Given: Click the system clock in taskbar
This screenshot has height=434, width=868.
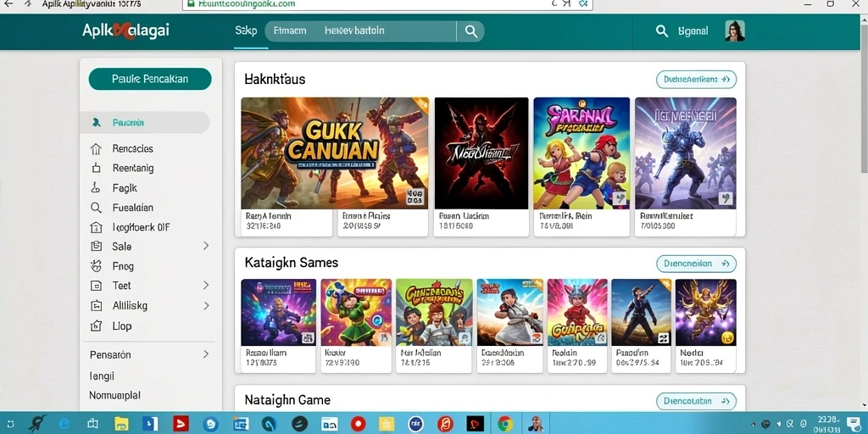Looking at the screenshot, I should (x=827, y=424).
